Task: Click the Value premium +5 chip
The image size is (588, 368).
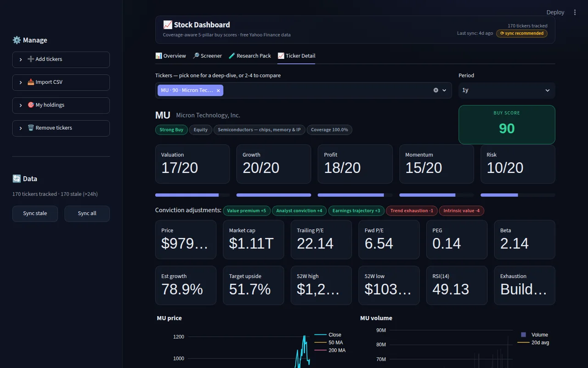Action: tap(246, 211)
